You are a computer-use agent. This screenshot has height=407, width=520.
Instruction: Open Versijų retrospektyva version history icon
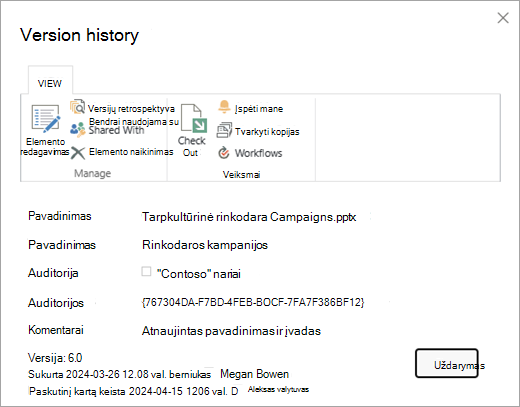pos(77,107)
